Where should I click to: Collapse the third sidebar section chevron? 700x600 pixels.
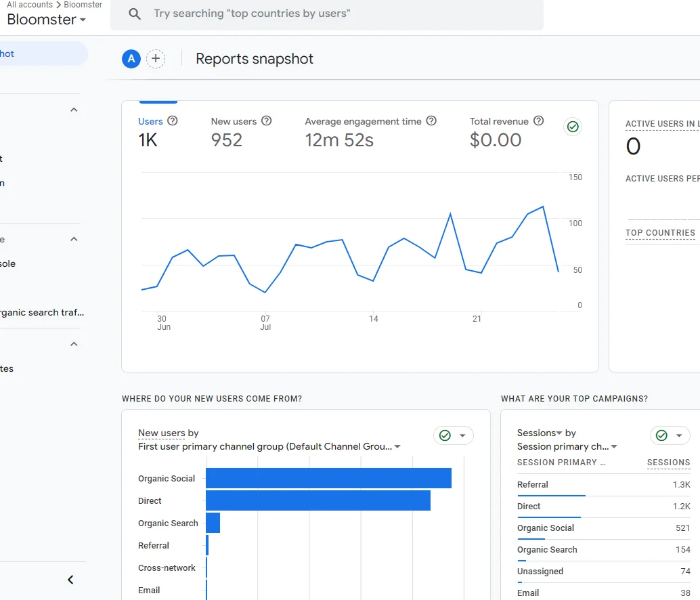click(74, 344)
